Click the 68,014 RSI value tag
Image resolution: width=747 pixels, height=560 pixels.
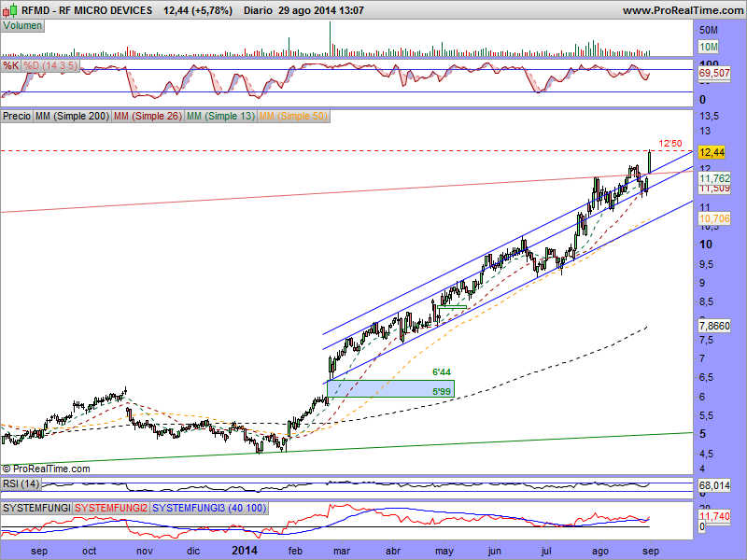[714, 485]
